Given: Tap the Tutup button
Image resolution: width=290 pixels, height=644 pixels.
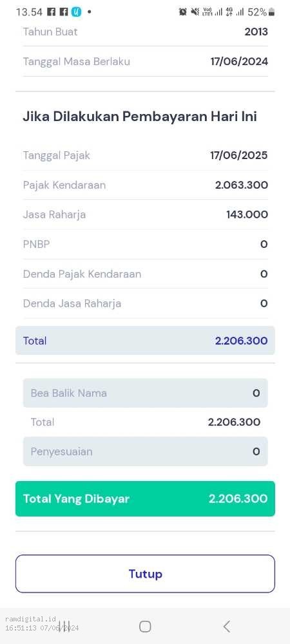Looking at the screenshot, I should (145, 573).
